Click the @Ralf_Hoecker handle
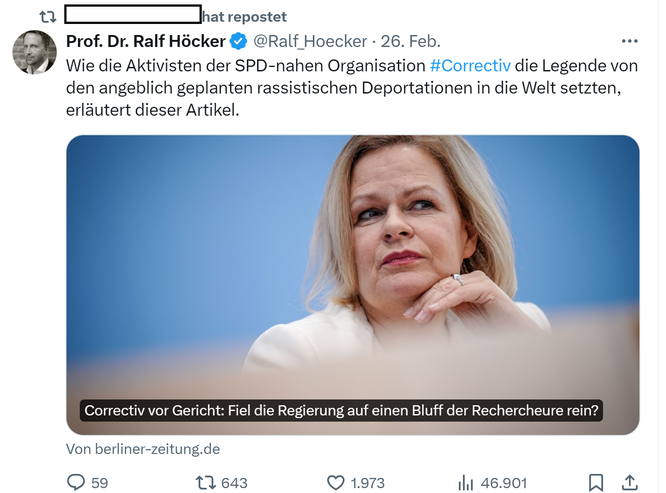Viewport: 666px width, 493px height. [x=310, y=42]
